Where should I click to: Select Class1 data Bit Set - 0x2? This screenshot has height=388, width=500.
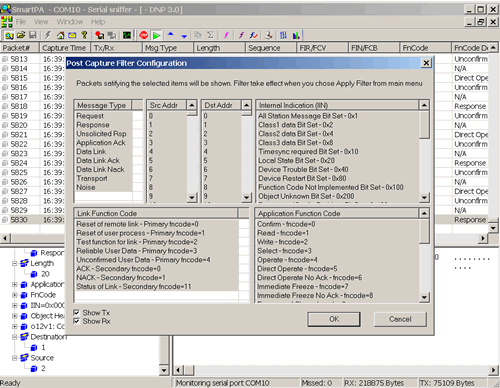coord(338,125)
